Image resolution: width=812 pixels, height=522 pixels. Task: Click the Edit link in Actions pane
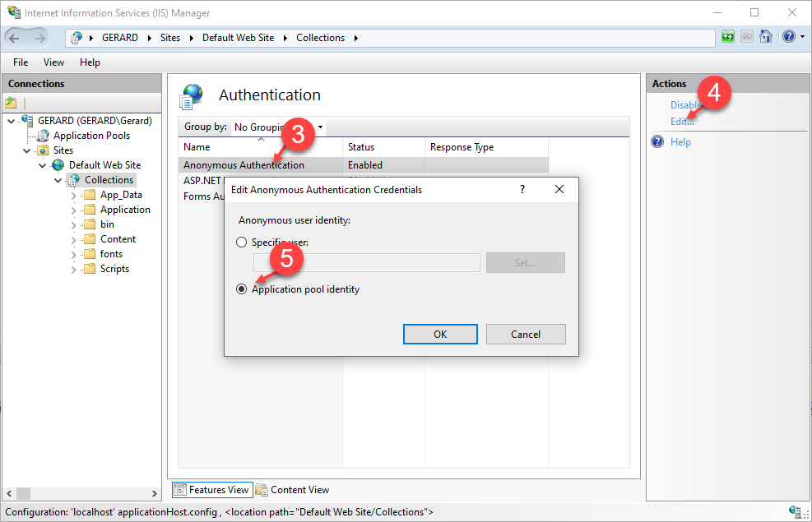point(682,122)
